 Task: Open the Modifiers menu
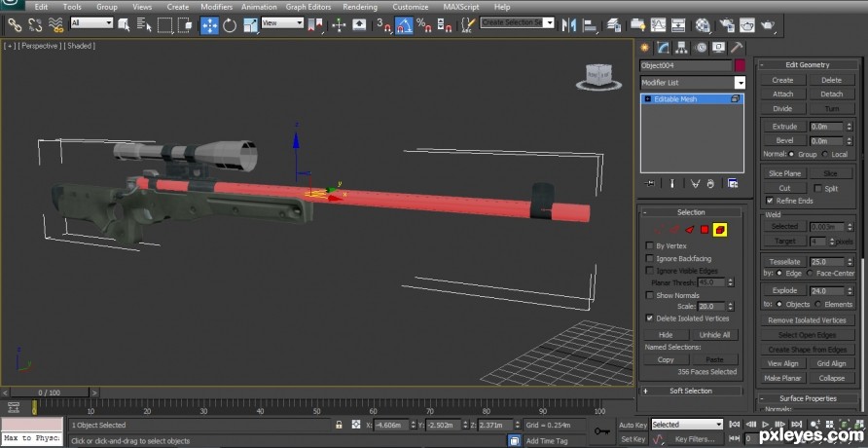coord(216,7)
